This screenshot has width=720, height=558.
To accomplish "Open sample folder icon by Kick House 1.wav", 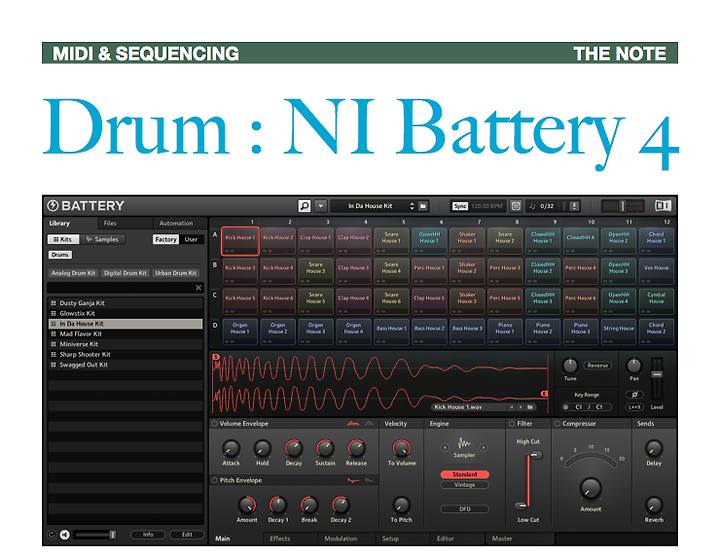I will [530, 407].
